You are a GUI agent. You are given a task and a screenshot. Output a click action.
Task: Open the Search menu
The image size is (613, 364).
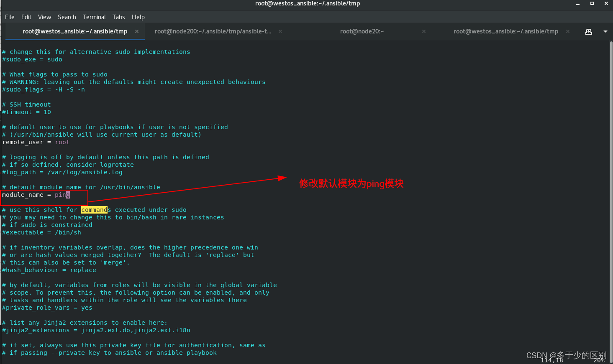pos(67,17)
